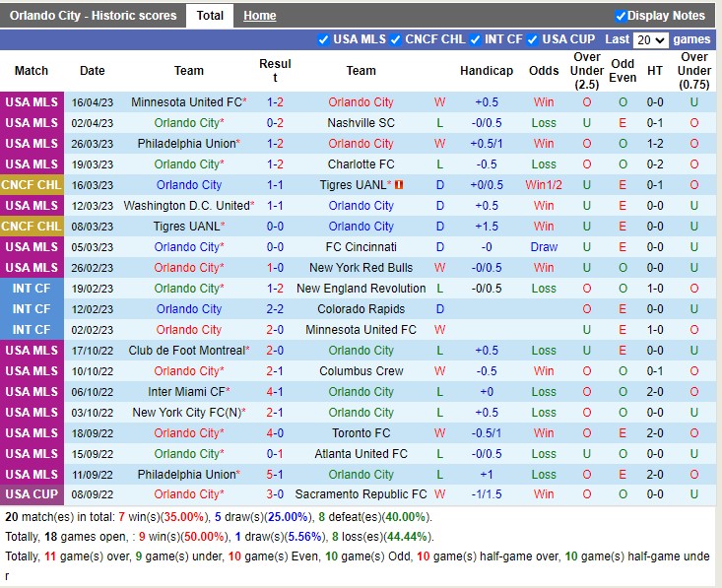Switch to the Total tab
Viewport: 722px width, 588px height.
pyautogui.click(x=210, y=16)
